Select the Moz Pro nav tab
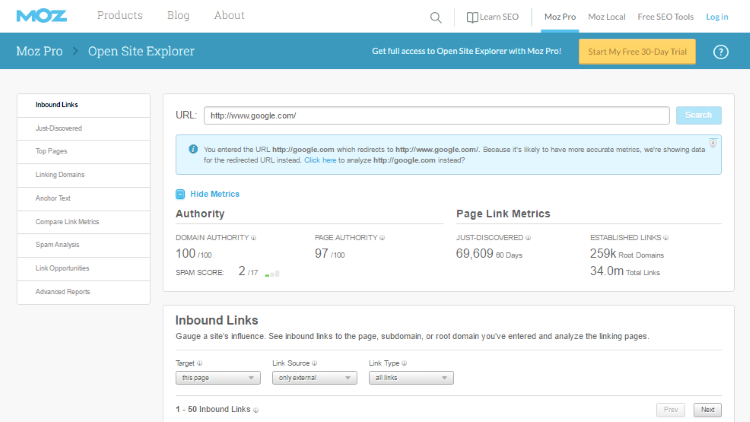Screen dimensions: 750x422 (x=560, y=17)
